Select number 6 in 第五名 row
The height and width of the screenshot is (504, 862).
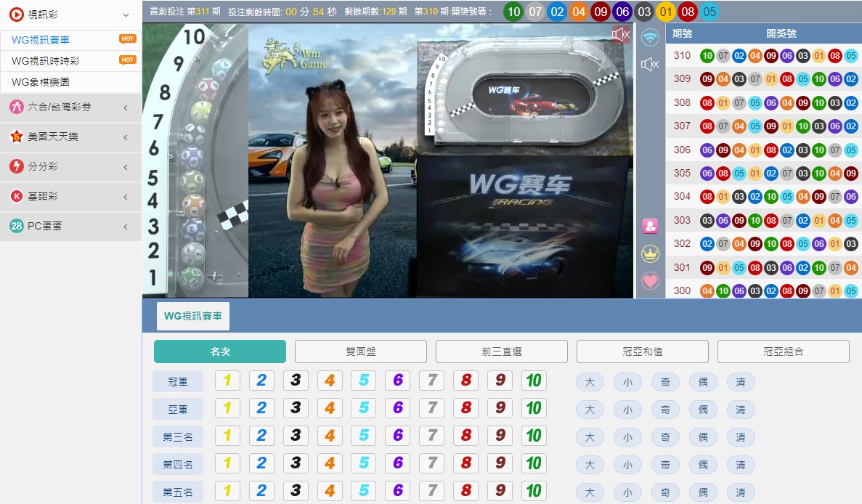(398, 490)
